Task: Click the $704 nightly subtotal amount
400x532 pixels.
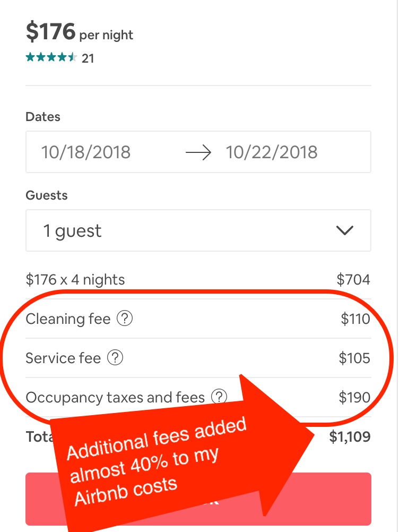Action: (353, 280)
